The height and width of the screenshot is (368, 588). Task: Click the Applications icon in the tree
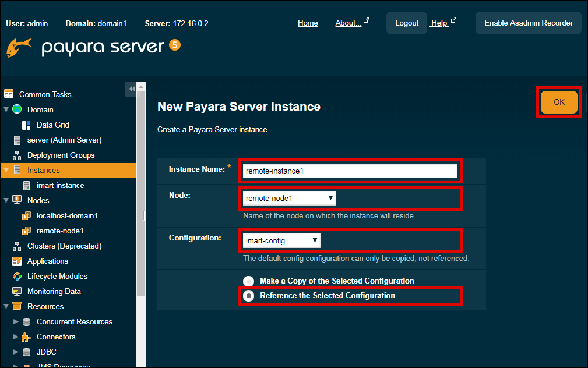click(17, 261)
